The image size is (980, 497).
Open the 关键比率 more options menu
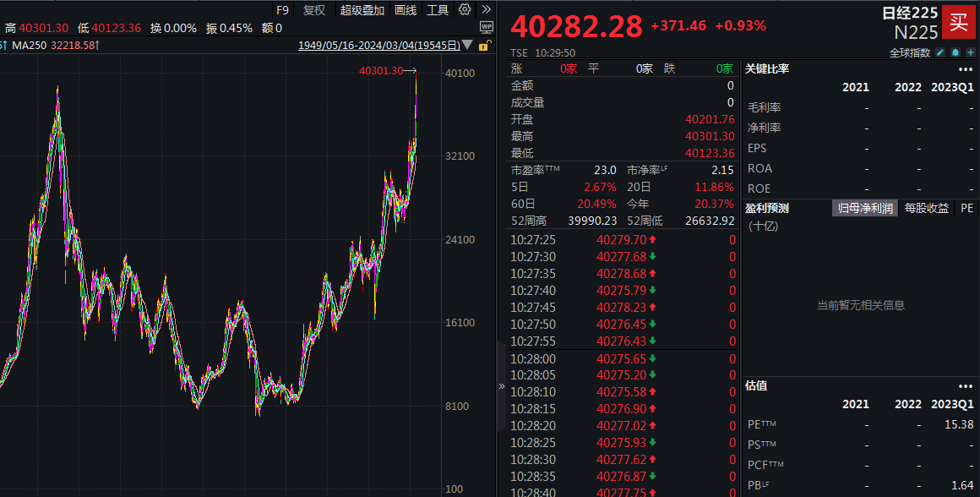pos(966,69)
